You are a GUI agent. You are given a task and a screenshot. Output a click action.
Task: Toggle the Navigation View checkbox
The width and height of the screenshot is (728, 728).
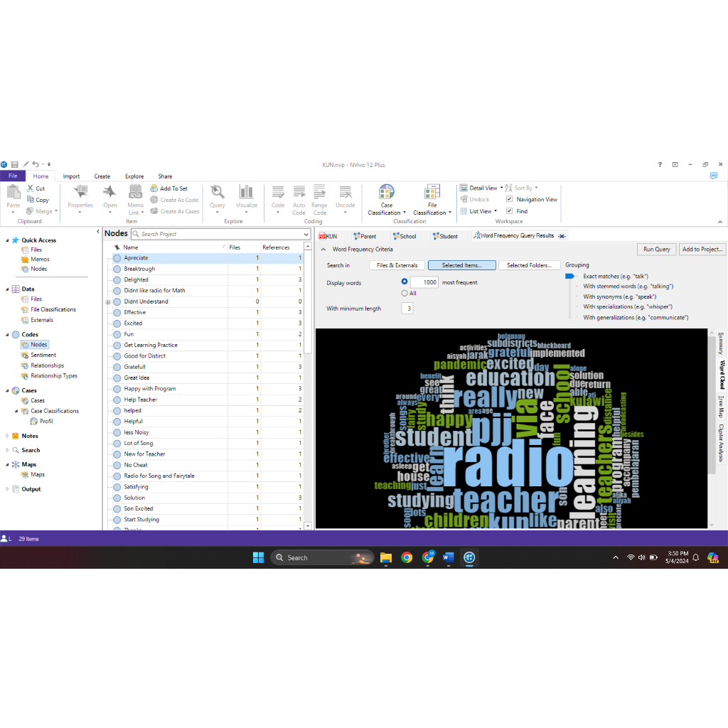(x=509, y=199)
